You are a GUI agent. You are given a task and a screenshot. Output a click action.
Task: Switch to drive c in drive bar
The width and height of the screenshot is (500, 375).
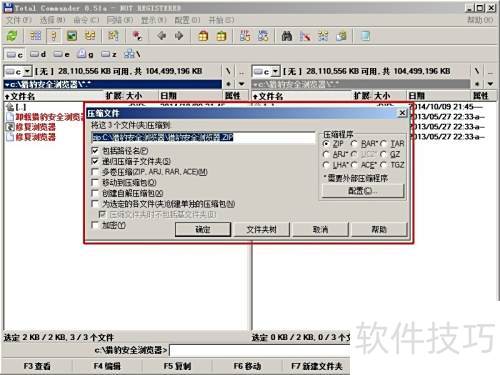click(x=15, y=54)
